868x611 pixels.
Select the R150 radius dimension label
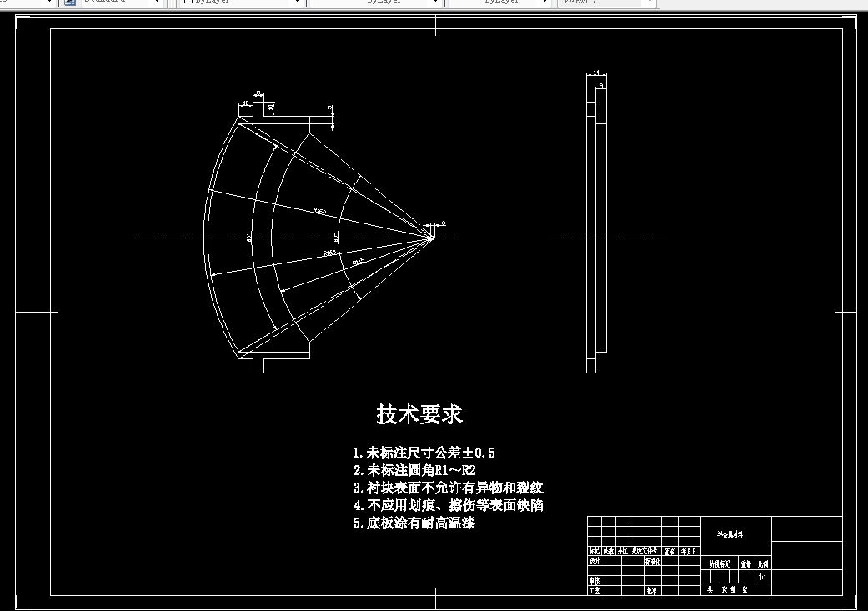(x=320, y=211)
